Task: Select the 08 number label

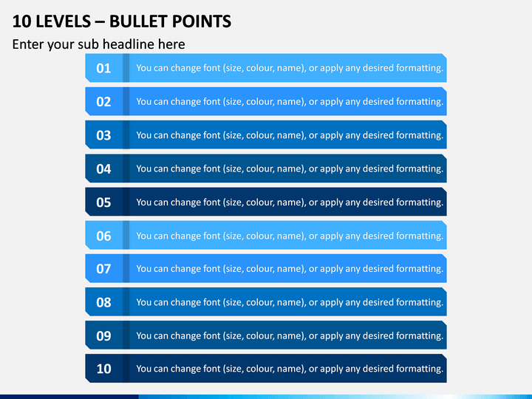Action: 103,302
